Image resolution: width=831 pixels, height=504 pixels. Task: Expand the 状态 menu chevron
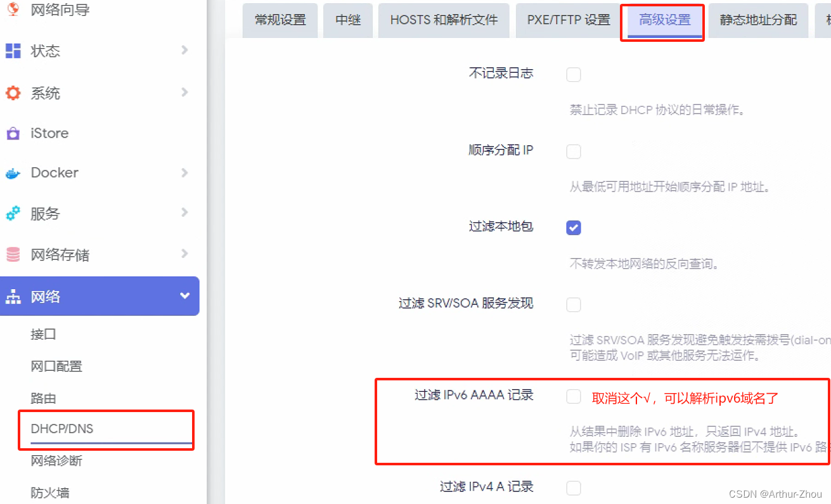click(x=184, y=49)
